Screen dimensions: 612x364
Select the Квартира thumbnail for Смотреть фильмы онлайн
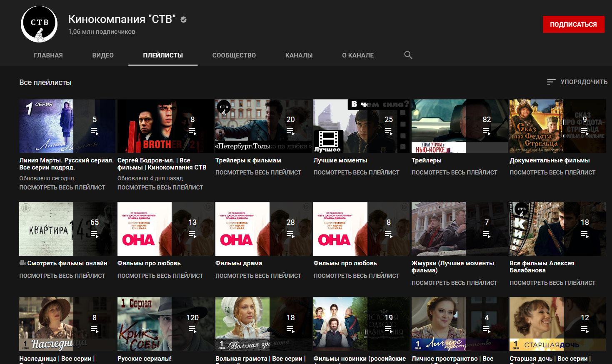point(46,229)
